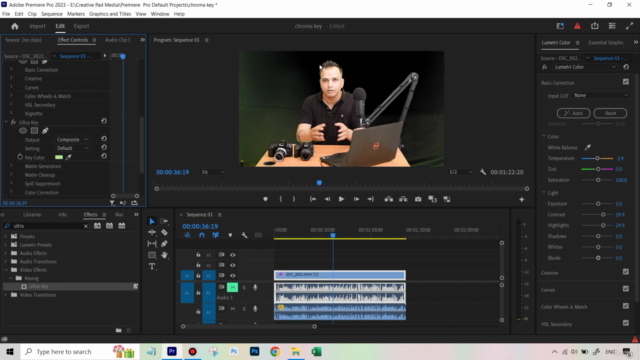Open Output Composite dropdown

point(72,140)
